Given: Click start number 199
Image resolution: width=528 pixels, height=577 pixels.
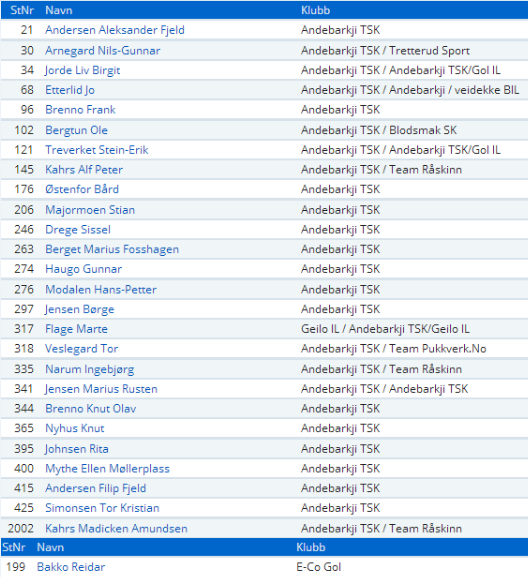Looking at the screenshot, I should click(16, 567).
